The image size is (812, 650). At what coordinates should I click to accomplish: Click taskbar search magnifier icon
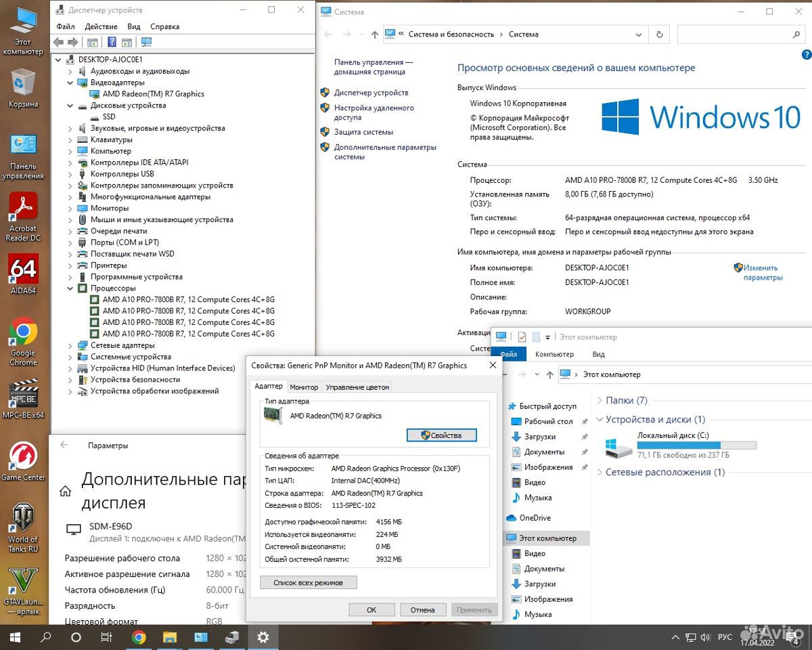[46, 637]
